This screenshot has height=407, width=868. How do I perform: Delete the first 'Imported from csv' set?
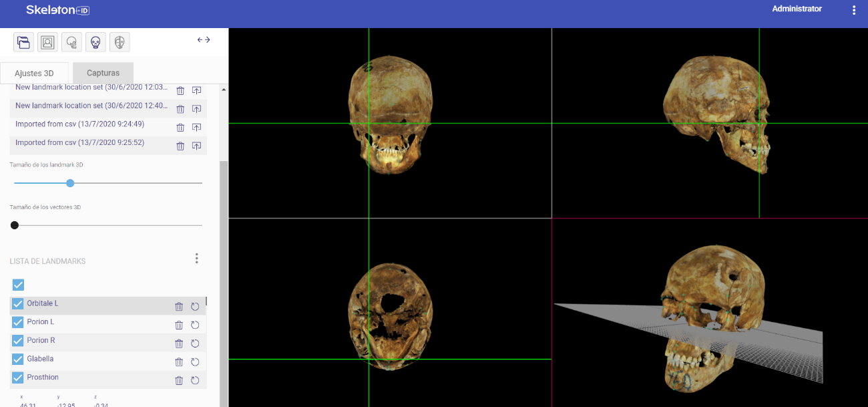tap(180, 128)
